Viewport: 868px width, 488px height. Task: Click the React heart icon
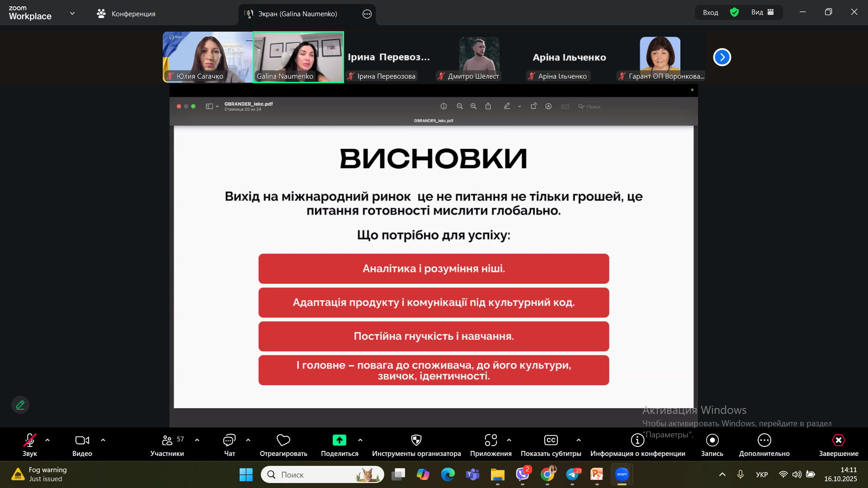(283, 441)
